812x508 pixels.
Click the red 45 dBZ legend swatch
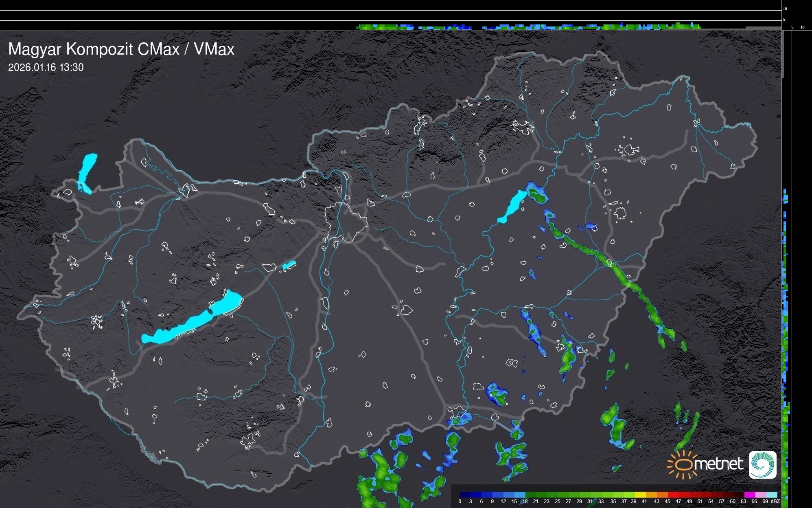[x=672, y=495]
